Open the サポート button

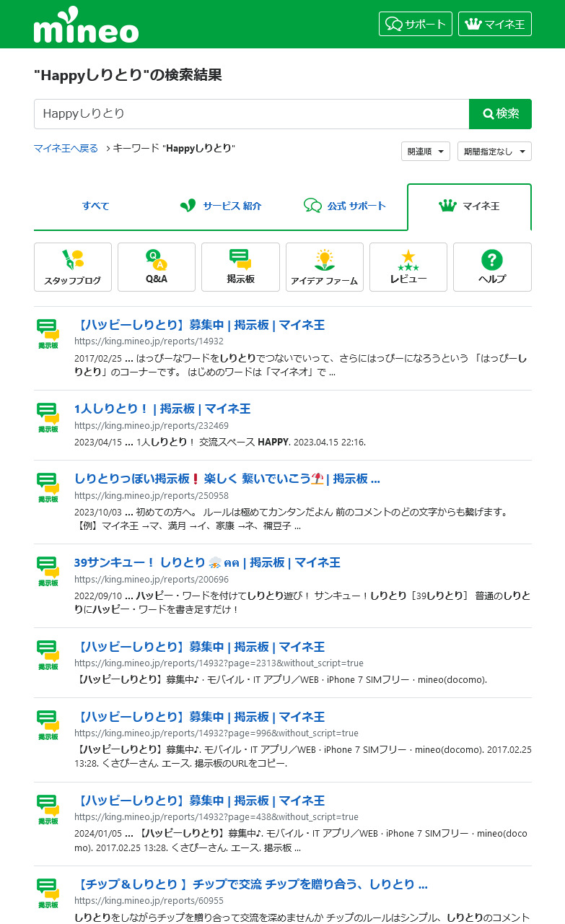416,24
